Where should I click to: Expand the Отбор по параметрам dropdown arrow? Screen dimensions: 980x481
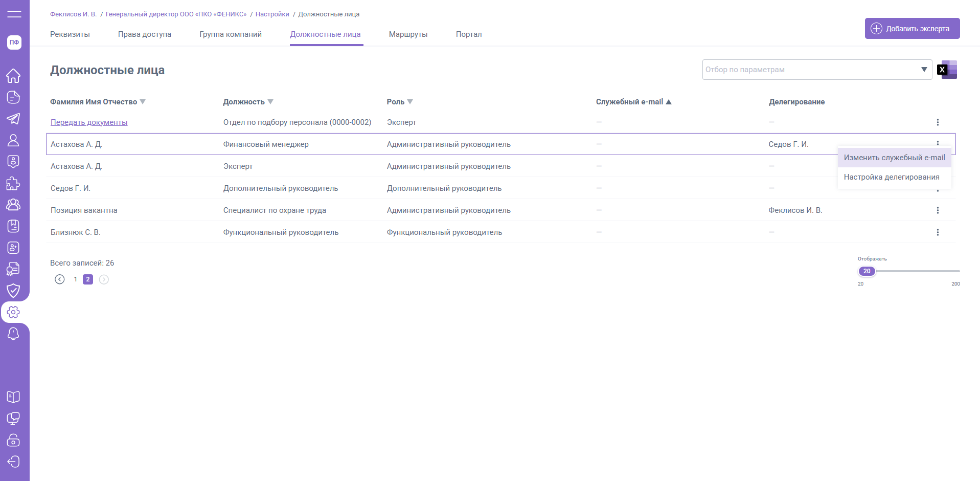(924, 70)
